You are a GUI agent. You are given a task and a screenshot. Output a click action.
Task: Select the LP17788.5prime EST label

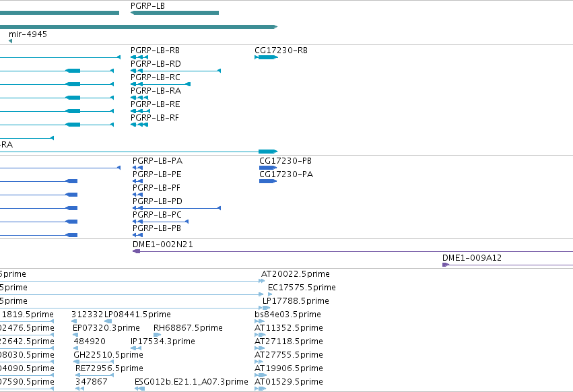point(296,301)
